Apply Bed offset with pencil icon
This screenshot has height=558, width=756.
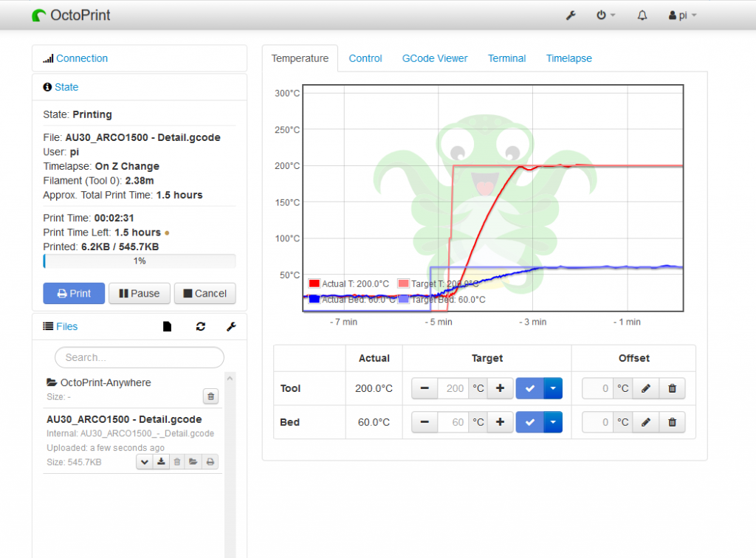[x=646, y=422]
